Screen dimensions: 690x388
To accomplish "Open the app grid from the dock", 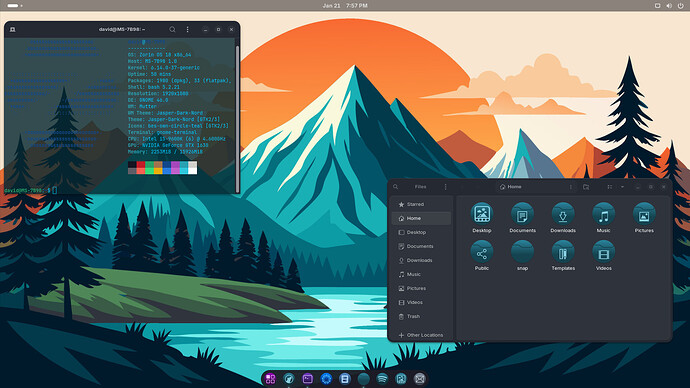I will 270,378.
